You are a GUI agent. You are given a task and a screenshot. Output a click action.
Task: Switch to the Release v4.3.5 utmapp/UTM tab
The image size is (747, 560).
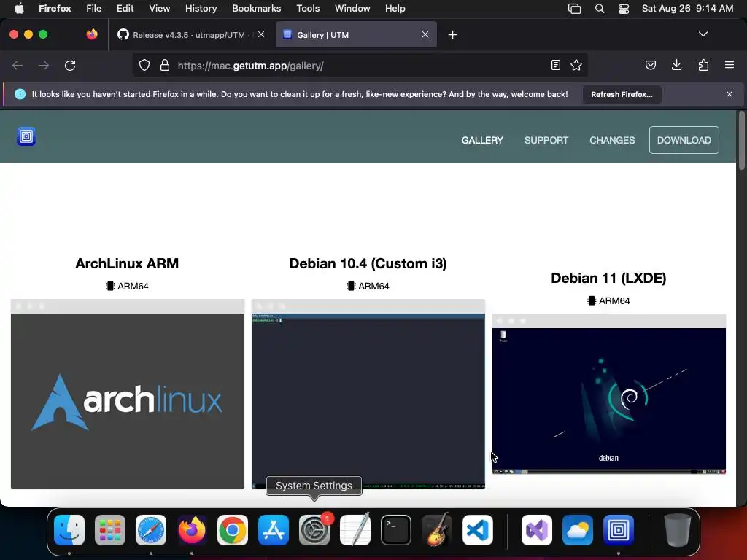tap(190, 35)
